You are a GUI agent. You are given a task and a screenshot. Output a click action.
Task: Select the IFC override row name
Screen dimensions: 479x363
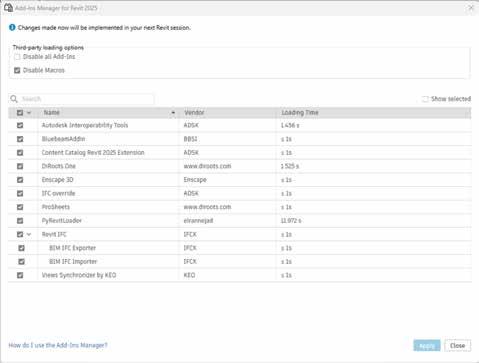pos(58,193)
